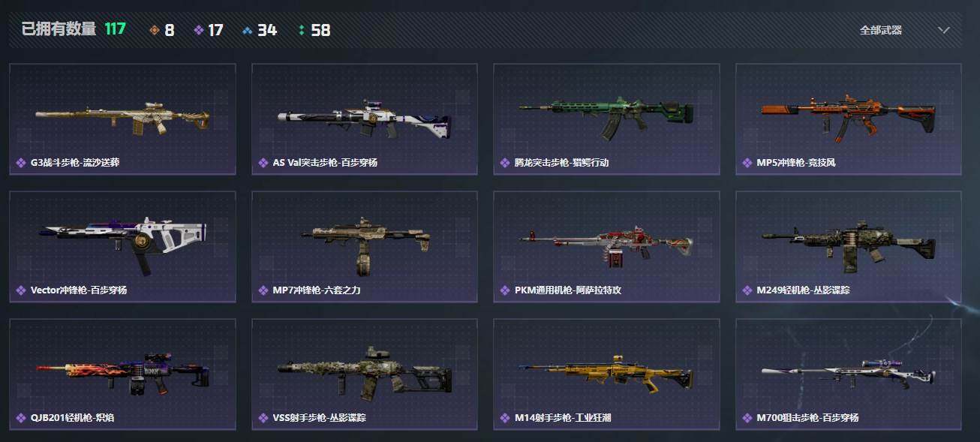The image size is (980, 442).
Task: Click the owned count number 117
Action: [x=115, y=29]
